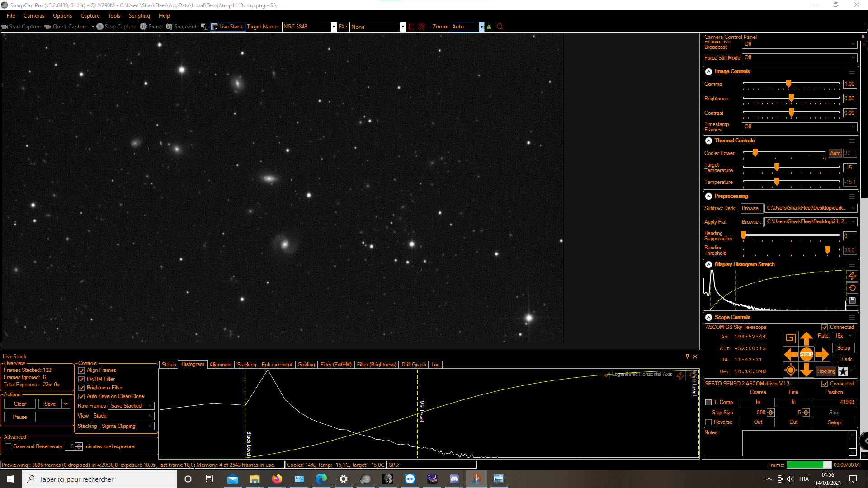The image size is (868, 488).
Task: Click the Target Name input field
Action: click(x=306, y=27)
